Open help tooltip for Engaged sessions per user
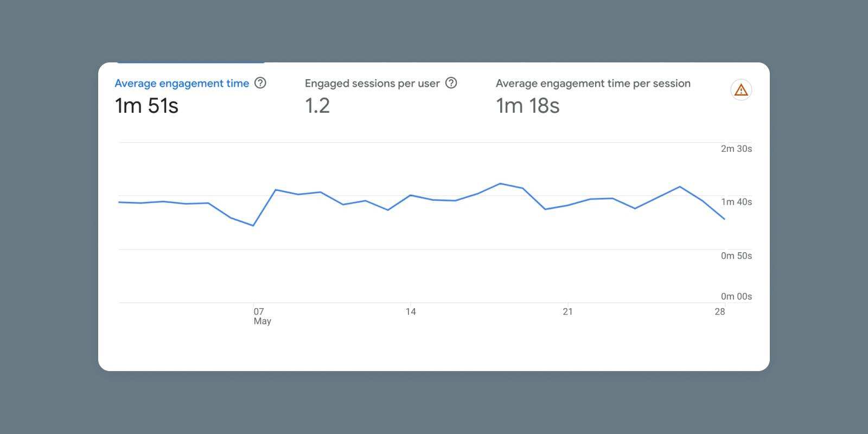This screenshot has height=434, width=868. coord(451,83)
